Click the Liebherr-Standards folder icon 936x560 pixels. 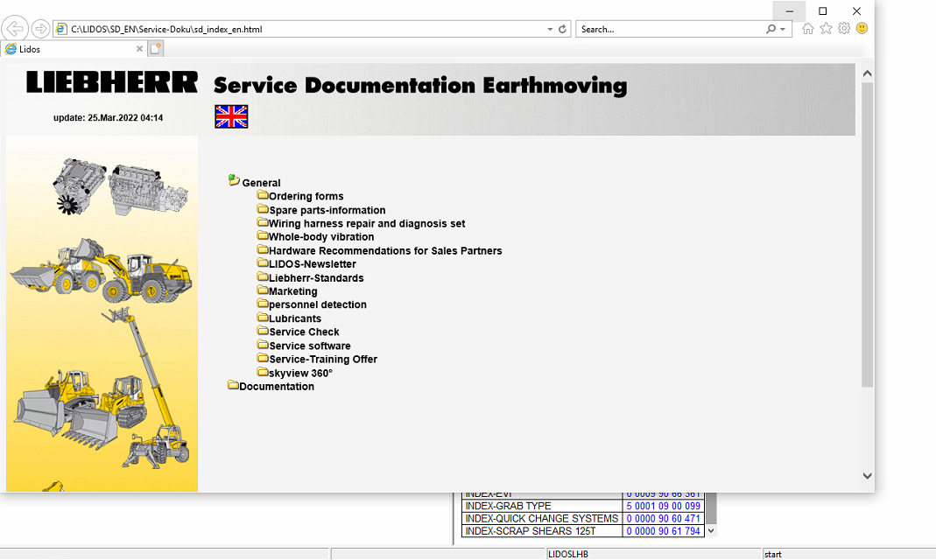[263, 276]
